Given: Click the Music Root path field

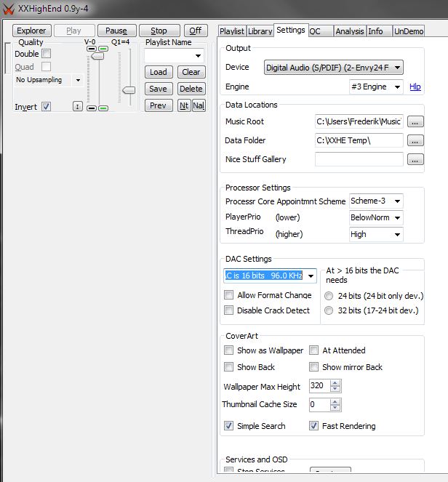Looking at the screenshot, I should click(x=359, y=121).
